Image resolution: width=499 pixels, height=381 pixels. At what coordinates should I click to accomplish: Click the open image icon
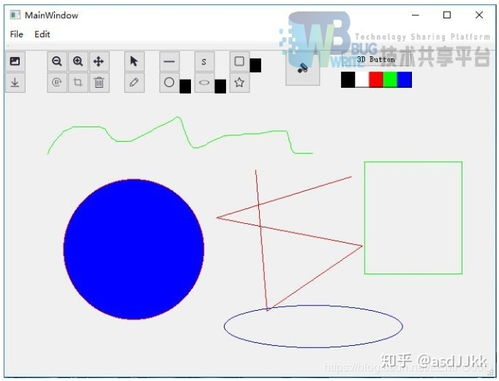[15, 61]
